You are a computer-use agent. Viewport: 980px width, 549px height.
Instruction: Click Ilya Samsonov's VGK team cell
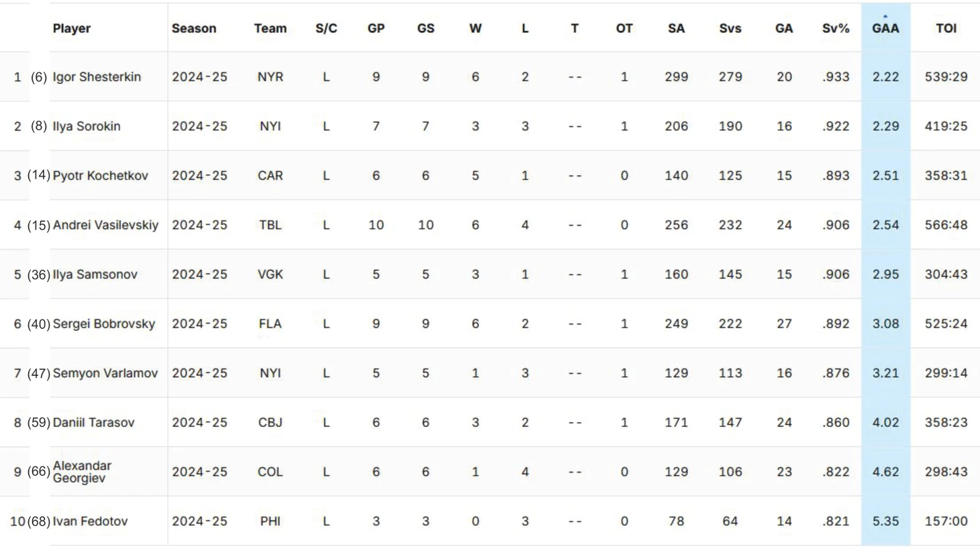tap(271, 274)
